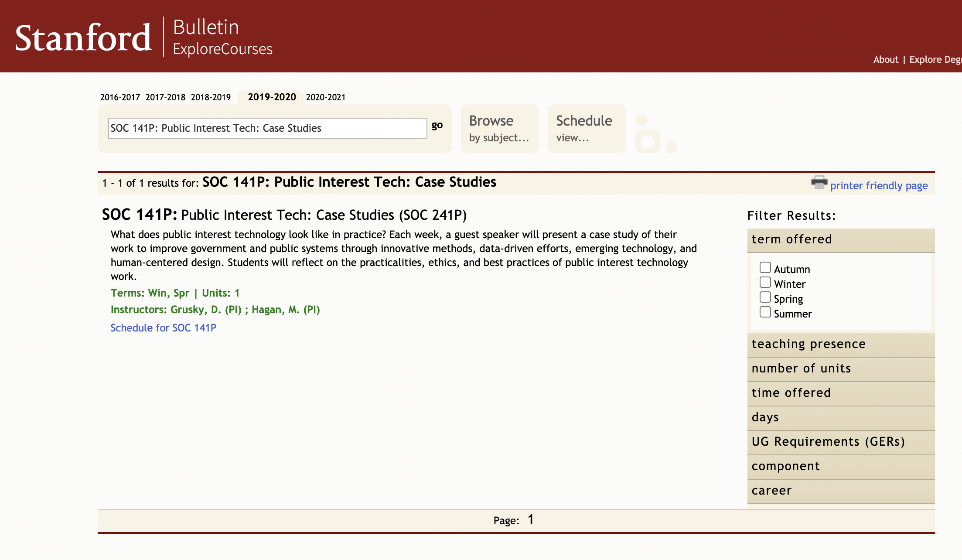Open Schedule for SOC 141P link

(163, 328)
